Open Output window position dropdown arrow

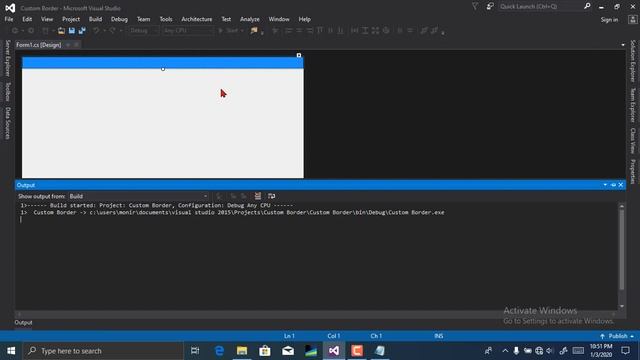tap(605, 185)
